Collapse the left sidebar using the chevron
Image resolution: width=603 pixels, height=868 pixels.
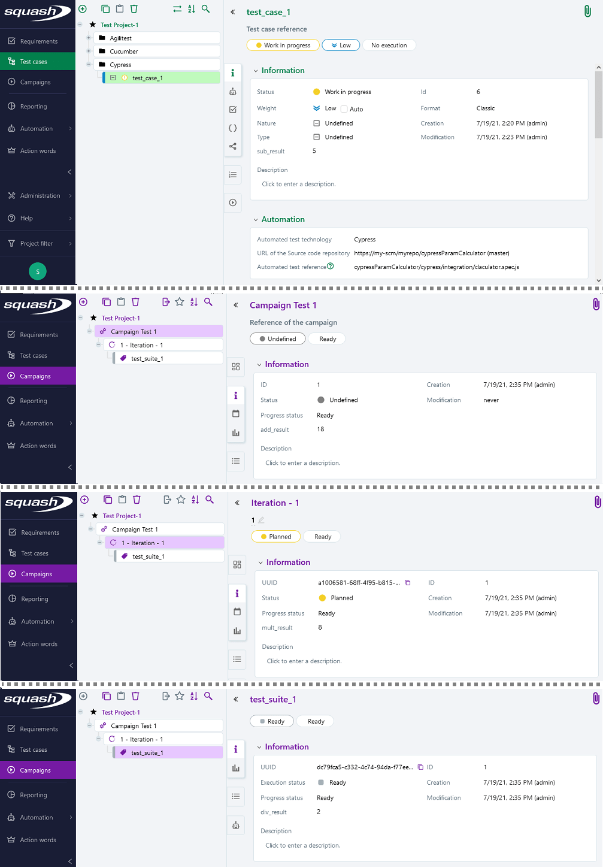(69, 172)
